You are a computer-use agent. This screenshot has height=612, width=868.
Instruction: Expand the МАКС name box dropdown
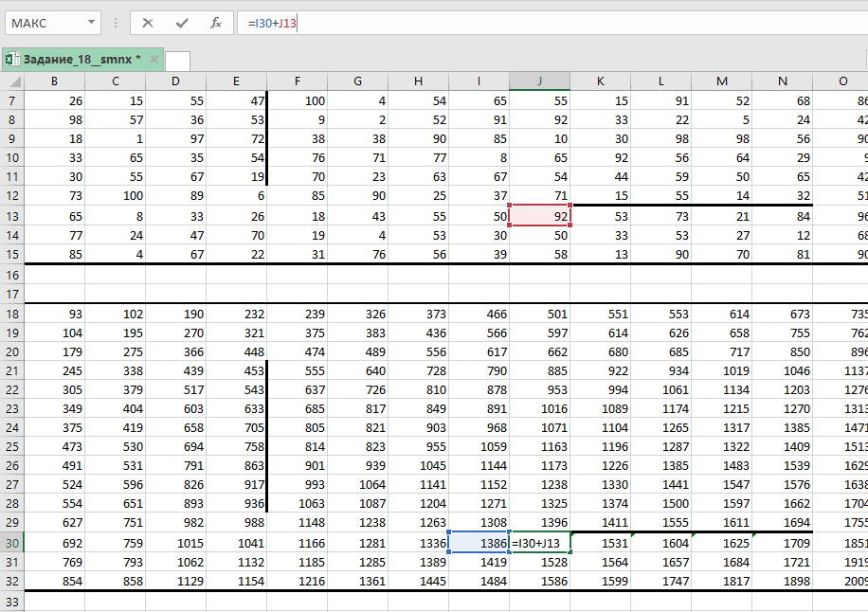[91, 23]
